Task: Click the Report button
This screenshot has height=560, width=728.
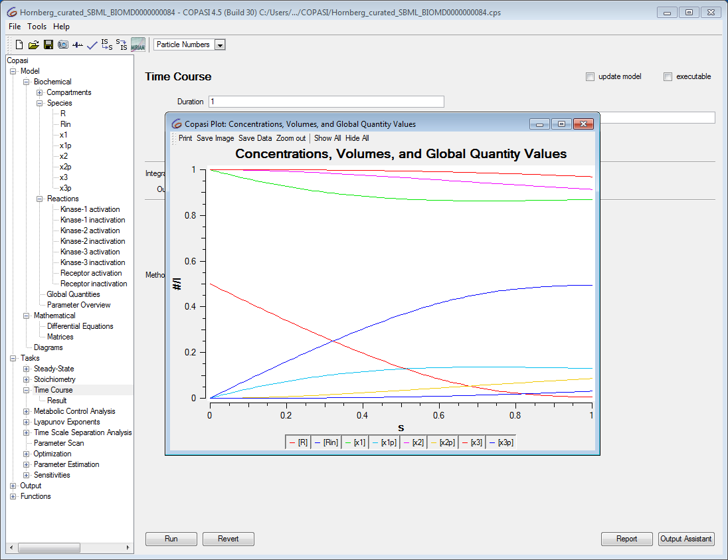Action: (627, 539)
